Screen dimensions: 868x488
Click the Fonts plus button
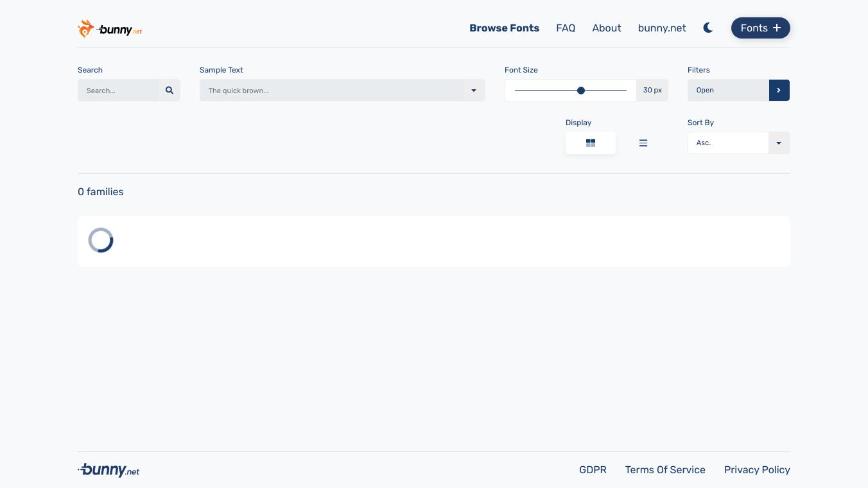coord(760,28)
